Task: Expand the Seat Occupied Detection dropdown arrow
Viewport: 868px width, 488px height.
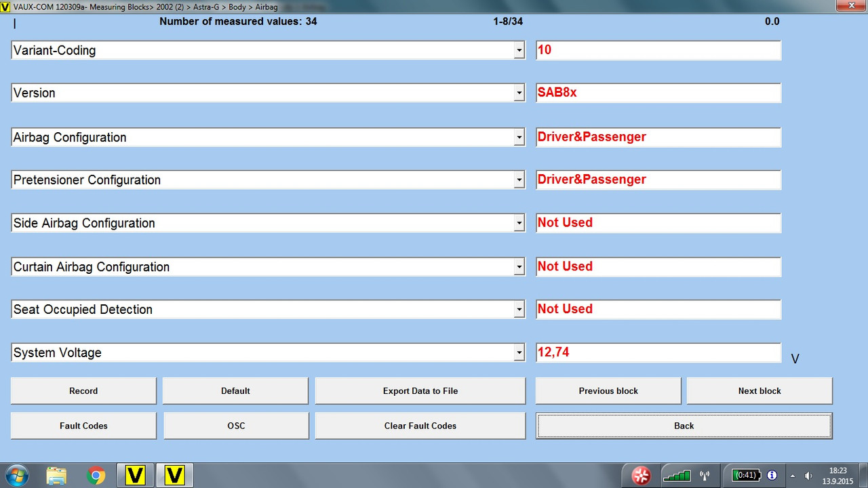Action: click(519, 309)
